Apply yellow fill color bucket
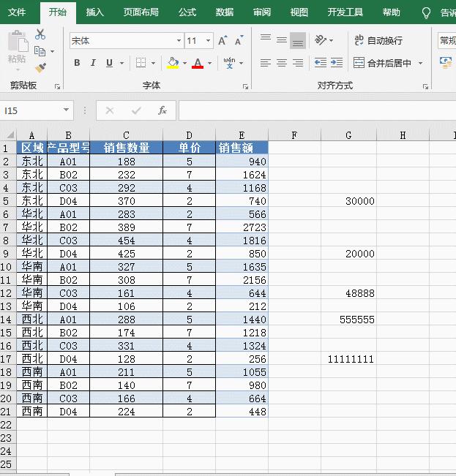Image resolution: width=456 pixels, height=476 pixels. 173,63
